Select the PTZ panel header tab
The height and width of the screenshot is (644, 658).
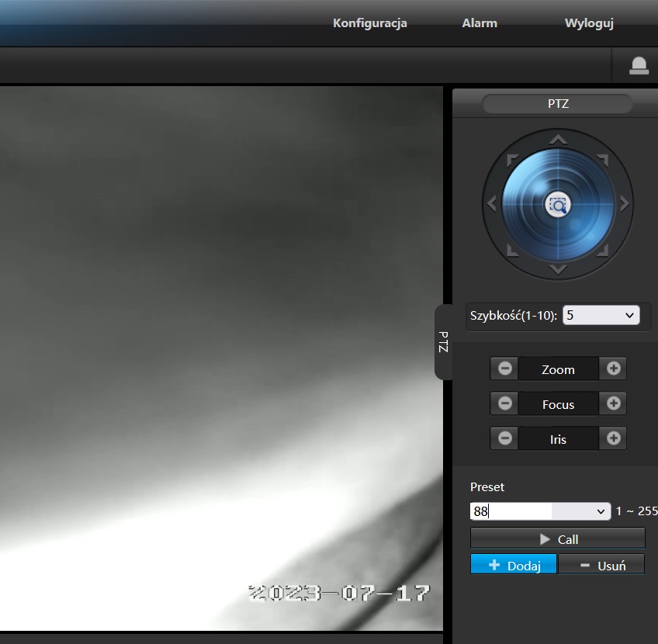pyautogui.click(x=558, y=104)
